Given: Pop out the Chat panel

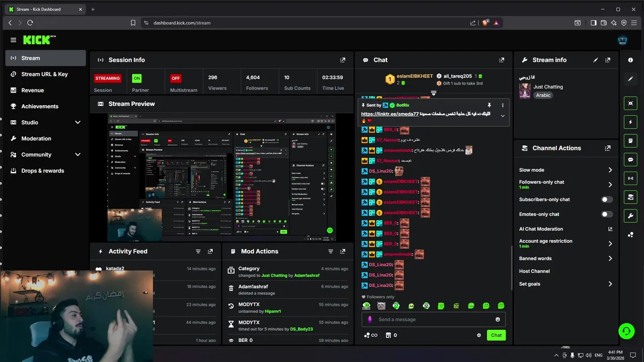Looking at the screenshot, I should coord(502,60).
